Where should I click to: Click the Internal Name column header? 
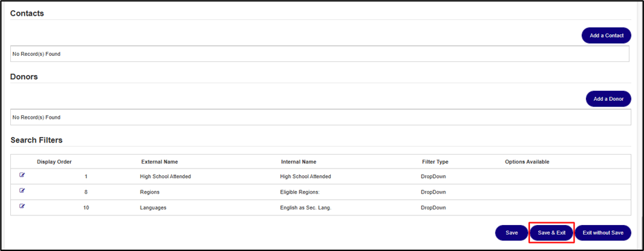(x=299, y=162)
